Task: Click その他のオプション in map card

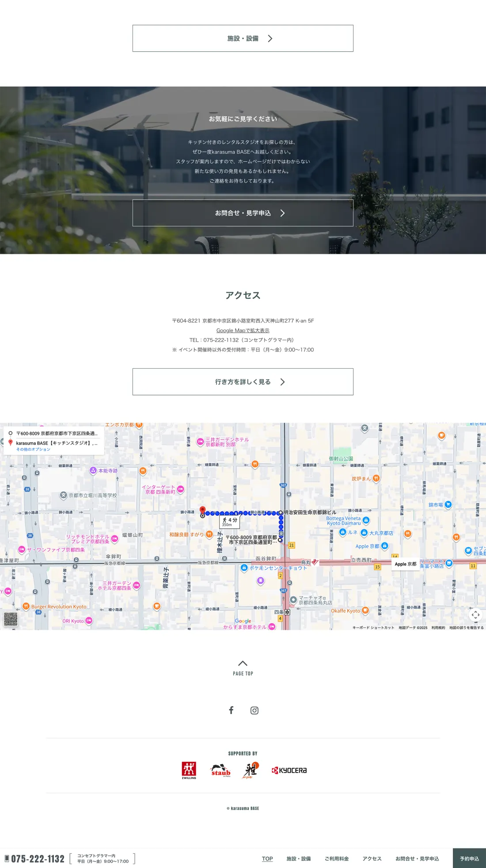Action: click(33, 449)
